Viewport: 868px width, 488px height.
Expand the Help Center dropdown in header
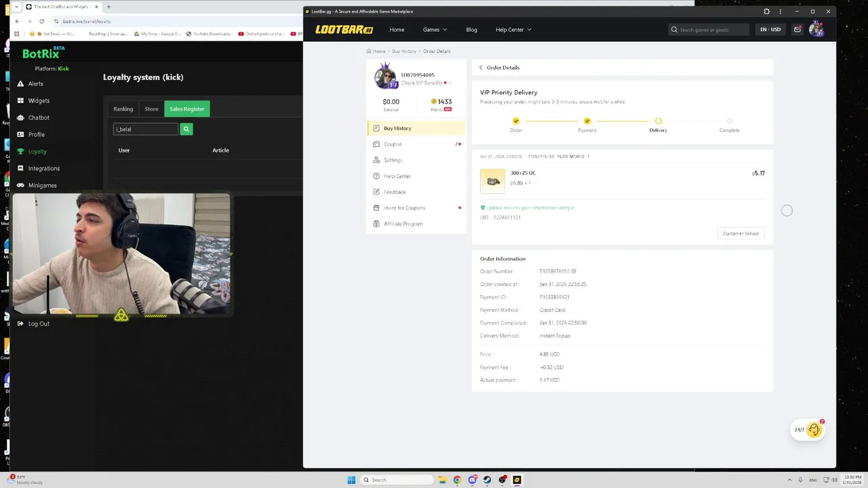point(513,29)
